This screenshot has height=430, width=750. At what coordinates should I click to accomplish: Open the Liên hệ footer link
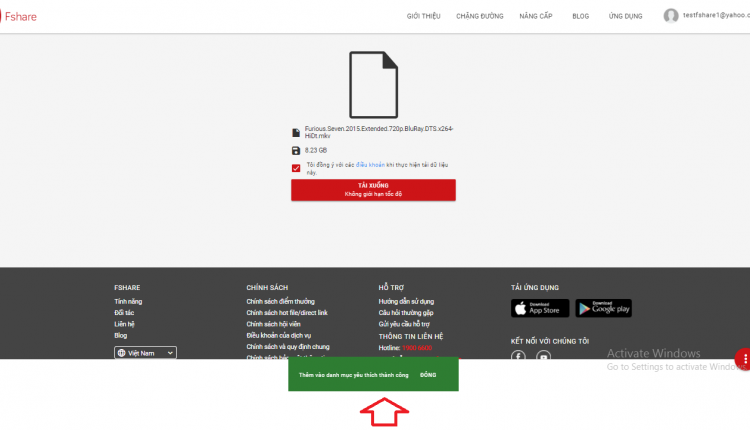[124, 324]
